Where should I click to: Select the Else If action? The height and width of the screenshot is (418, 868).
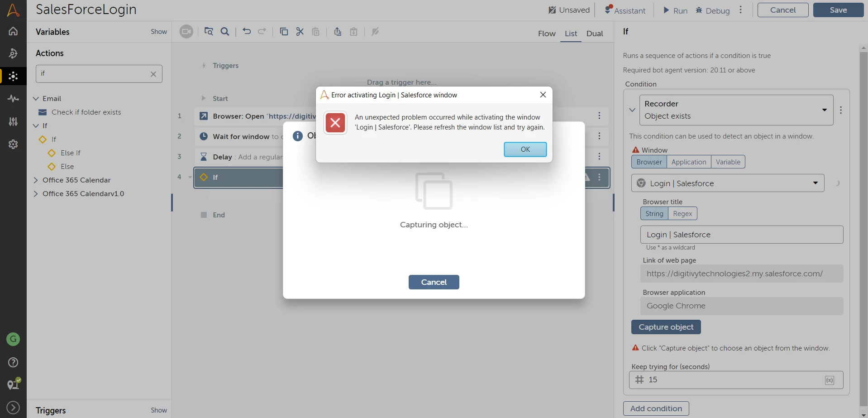(x=71, y=153)
